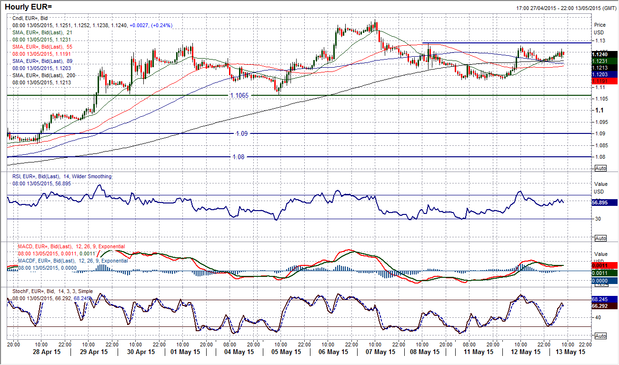
Task: Click the '28 Apr 15' date axis label
Action: tap(46, 352)
